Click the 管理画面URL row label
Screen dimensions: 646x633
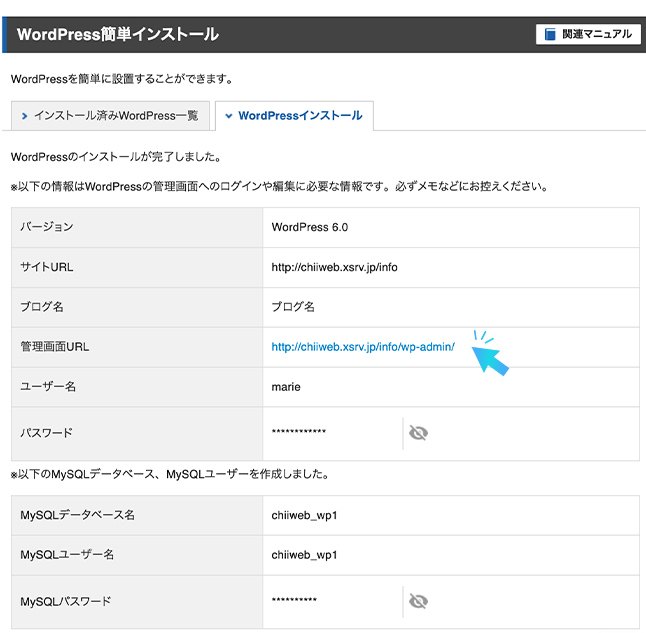coord(55,347)
